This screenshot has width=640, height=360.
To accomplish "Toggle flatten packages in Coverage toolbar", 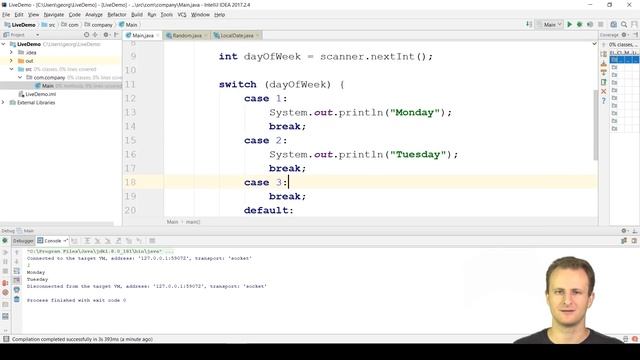I will 604,54.
